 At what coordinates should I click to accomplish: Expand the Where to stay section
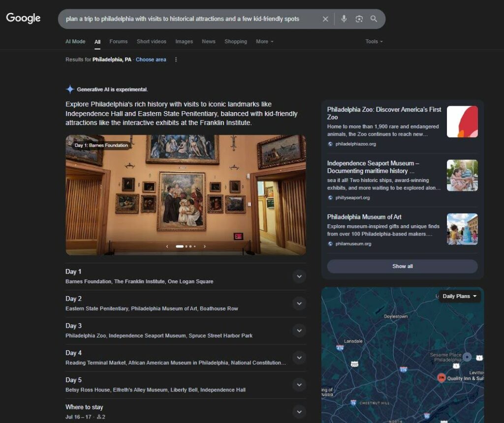(299, 412)
